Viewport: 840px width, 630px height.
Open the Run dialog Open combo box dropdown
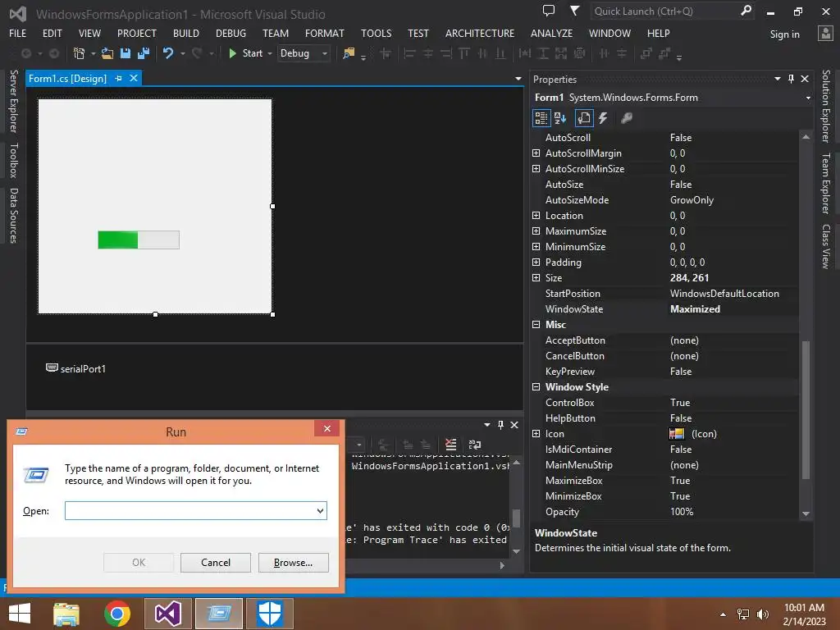click(321, 510)
